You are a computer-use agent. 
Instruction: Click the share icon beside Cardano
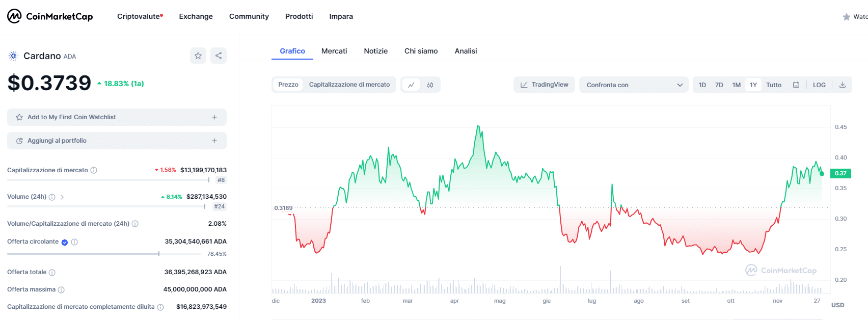point(219,56)
